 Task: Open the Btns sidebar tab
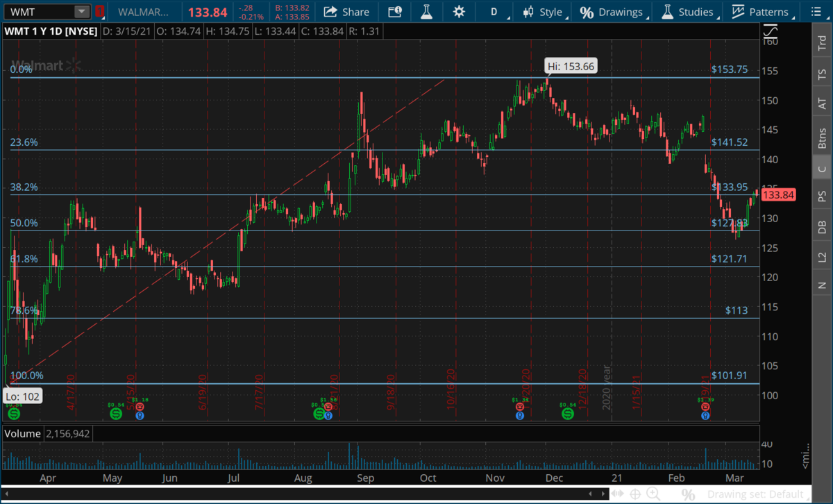(822, 137)
